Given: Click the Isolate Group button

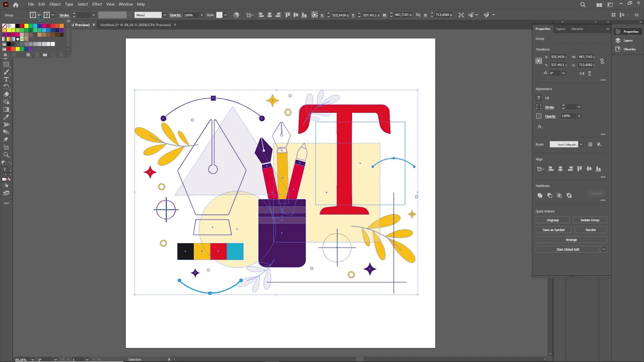Looking at the screenshot, I should [590, 220].
